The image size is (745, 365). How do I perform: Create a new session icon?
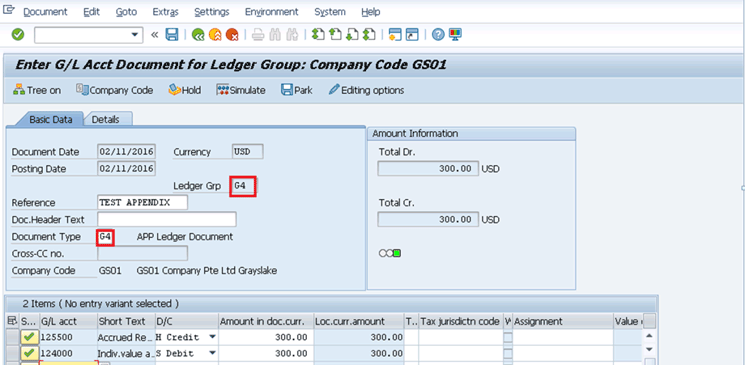395,35
